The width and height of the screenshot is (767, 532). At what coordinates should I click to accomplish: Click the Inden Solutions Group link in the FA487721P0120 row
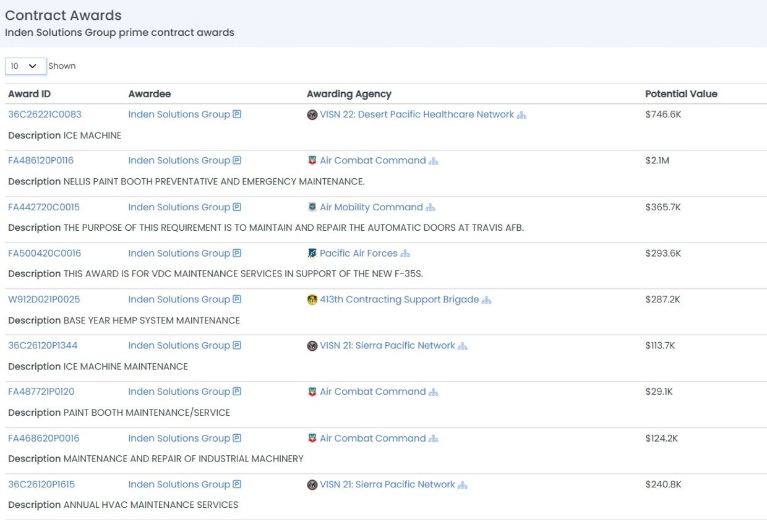click(x=179, y=392)
